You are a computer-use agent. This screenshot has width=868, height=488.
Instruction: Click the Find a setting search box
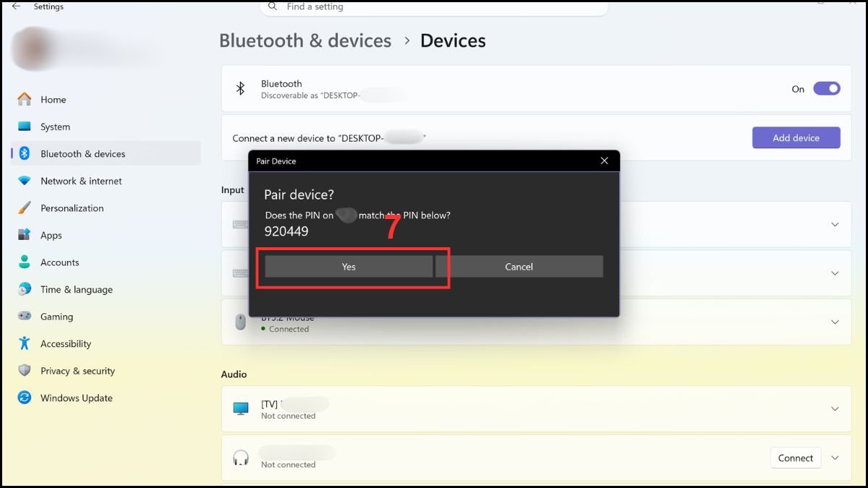pyautogui.click(x=434, y=7)
